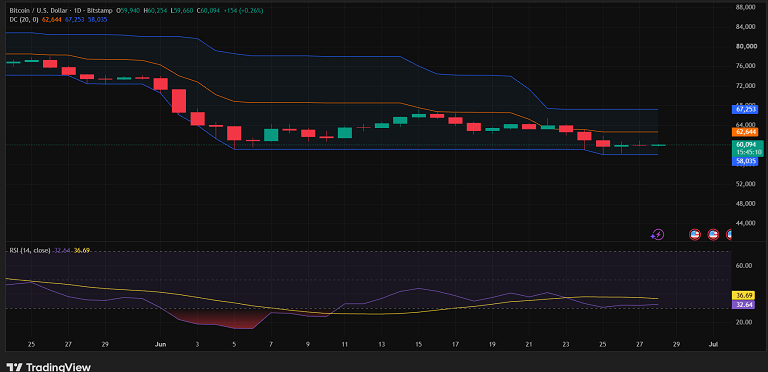Click the 36.69 value in RSI legend
This screenshot has height=372, width=768.
pyautogui.click(x=82, y=250)
